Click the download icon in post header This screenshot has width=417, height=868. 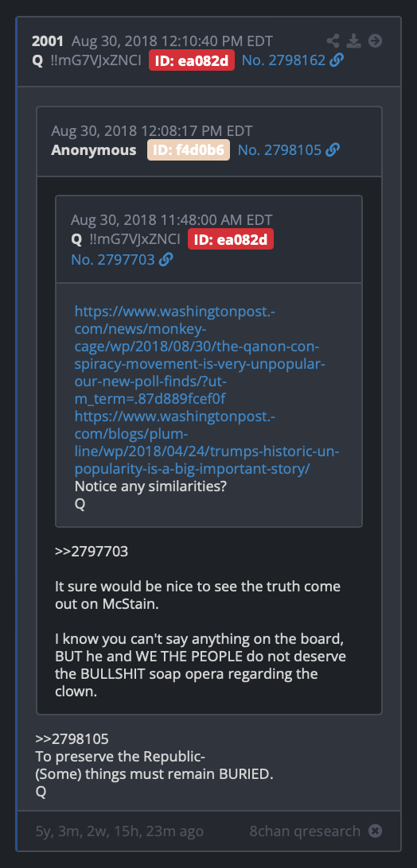pos(354,41)
